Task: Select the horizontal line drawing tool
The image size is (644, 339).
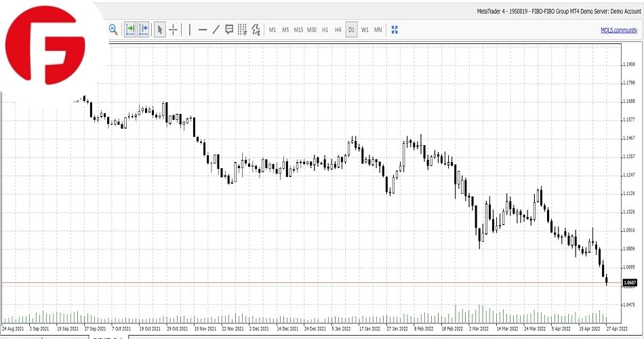Action: point(203,29)
